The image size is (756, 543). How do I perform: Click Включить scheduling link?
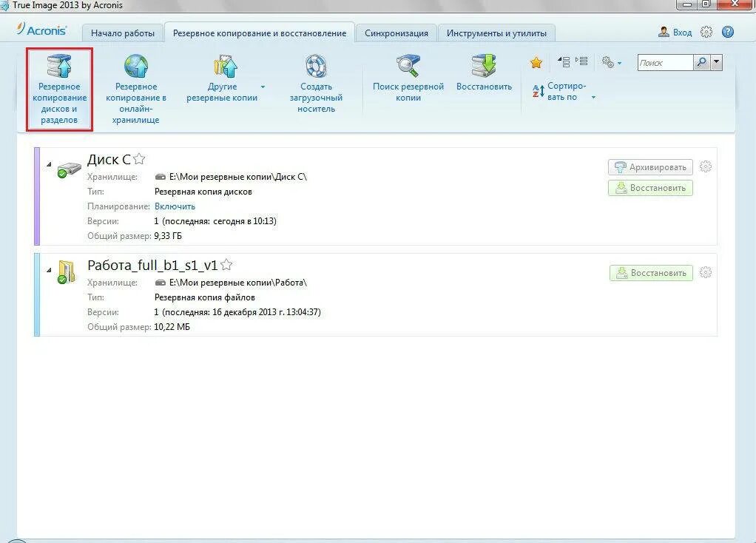[x=175, y=206]
